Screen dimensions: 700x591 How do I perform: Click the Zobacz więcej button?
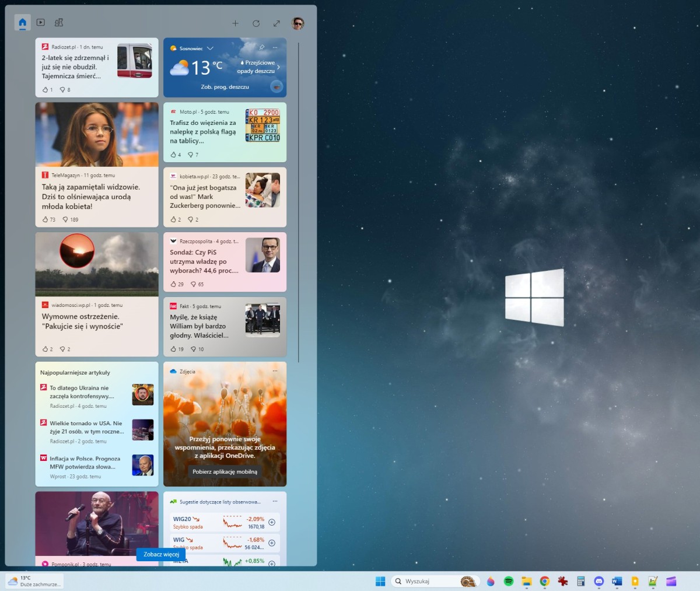pyautogui.click(x=160, y=555)
